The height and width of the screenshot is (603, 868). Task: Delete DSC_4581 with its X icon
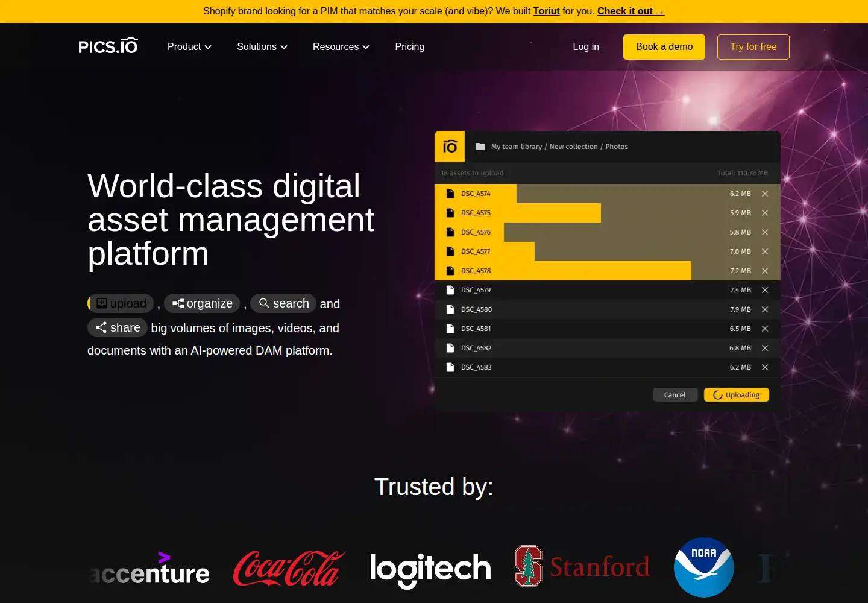[765, 329]
